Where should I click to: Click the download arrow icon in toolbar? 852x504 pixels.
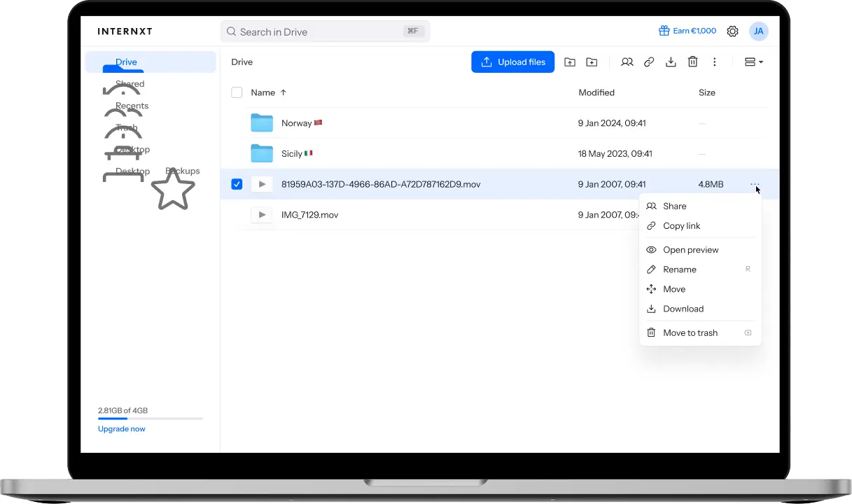click(x=671, y=62)
